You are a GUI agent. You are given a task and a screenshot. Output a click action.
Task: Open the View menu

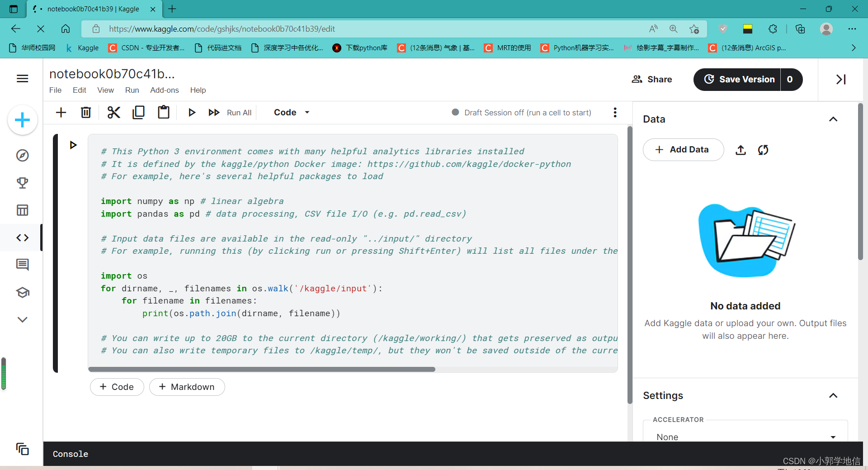click(105, 90)
